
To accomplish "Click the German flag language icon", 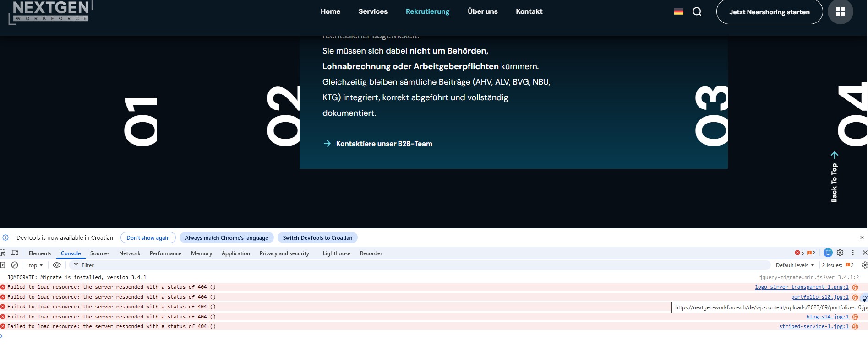I will tap(679, 12).
